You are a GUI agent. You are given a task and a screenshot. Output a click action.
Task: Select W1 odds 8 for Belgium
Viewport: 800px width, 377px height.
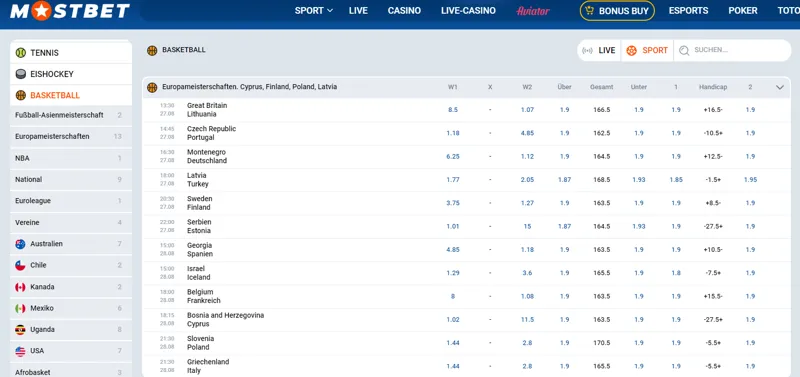click(453, 296)
